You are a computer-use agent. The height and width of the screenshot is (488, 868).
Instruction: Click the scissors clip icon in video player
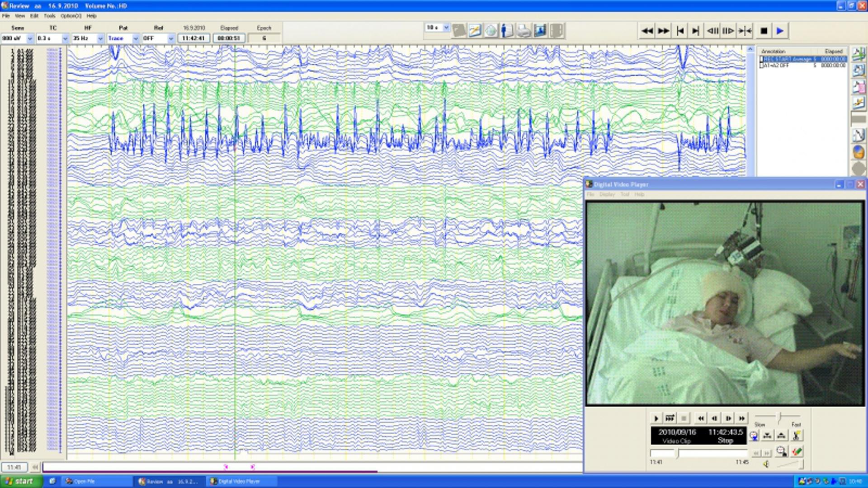tap(797, 436)
